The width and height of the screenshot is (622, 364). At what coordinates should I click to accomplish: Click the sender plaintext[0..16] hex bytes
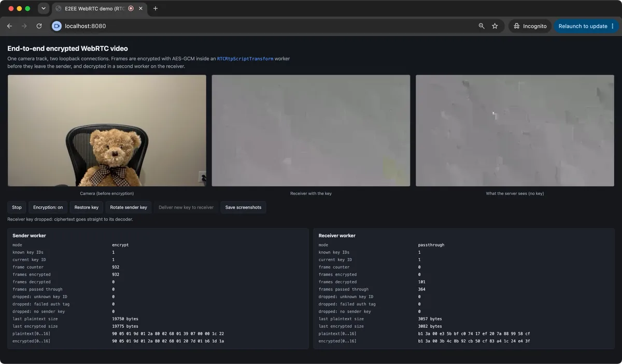tap(168, 334)
